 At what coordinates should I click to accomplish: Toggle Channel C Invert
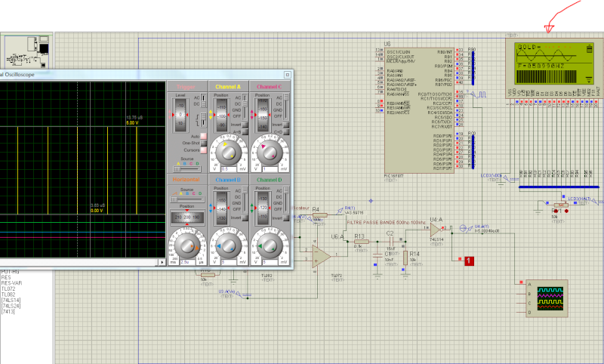click(286, 125)
